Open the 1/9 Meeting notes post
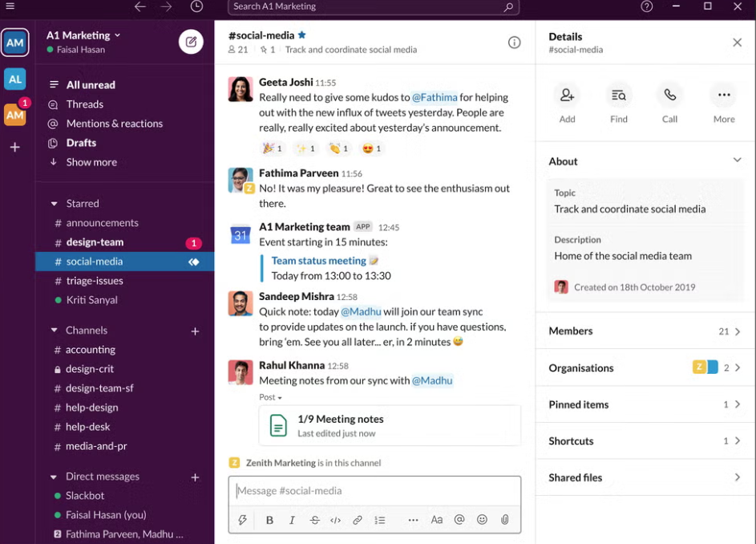The width and height of the screenshot is (756, 544). (390, 426)
